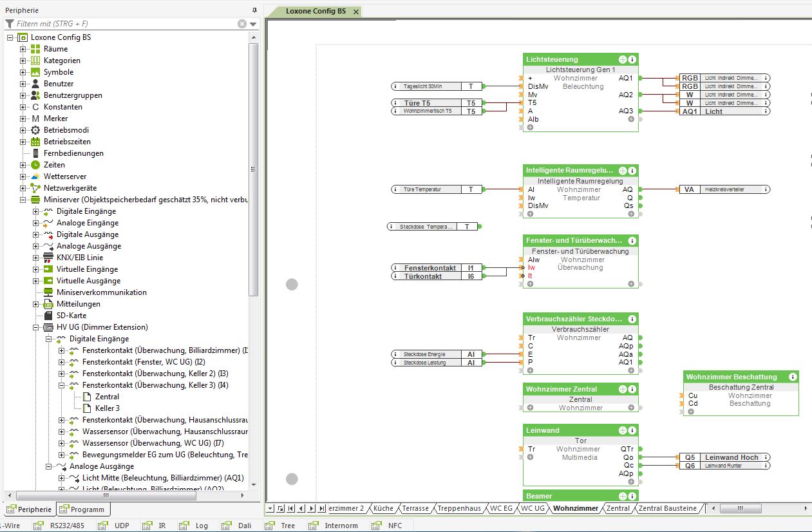Screen dimensions: 812x532
Task: Select the Tageslicht 30Min input connector
Action: pyautogui.click(x=437, y=86)
